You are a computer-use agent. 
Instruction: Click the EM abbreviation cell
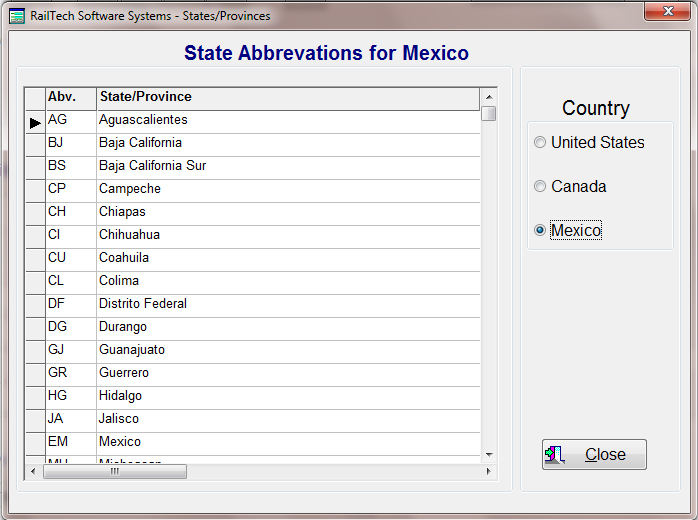(x=71, y=444)
